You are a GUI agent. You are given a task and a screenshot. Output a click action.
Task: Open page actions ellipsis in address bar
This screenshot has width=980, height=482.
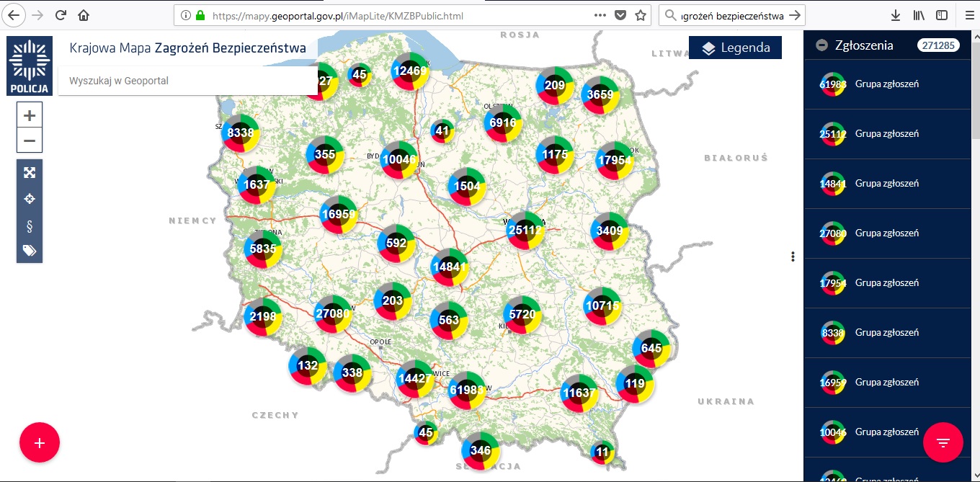click(x=600, y=15)
